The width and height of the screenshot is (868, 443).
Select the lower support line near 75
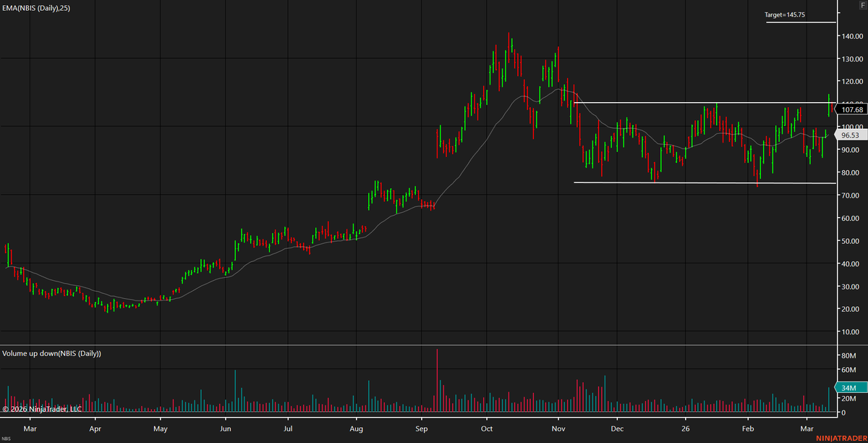coord(705,182)
